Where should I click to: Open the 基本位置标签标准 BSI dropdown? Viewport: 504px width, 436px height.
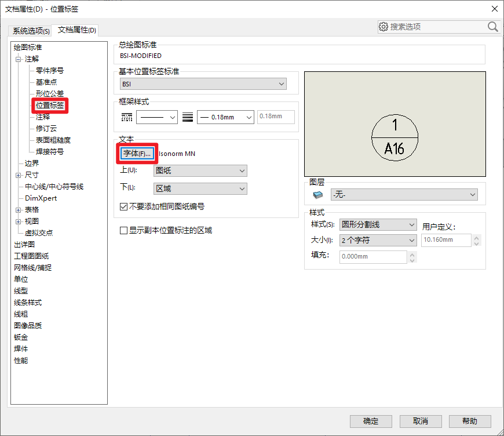[203, 84]
